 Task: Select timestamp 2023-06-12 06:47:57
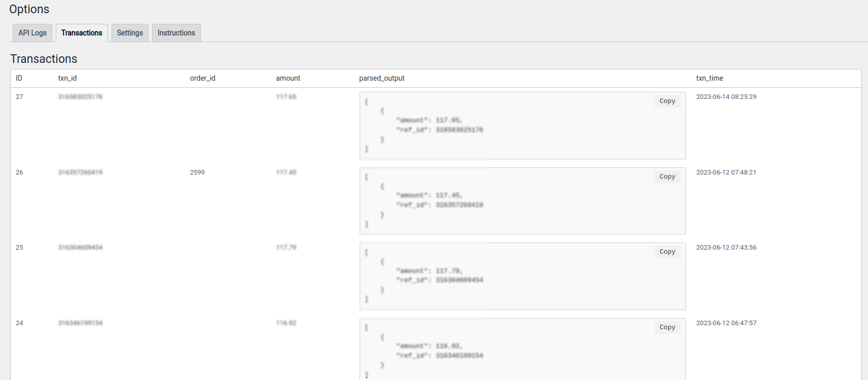click(x=726, y=323)
